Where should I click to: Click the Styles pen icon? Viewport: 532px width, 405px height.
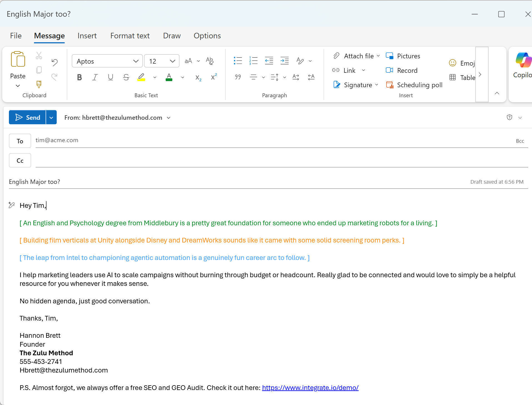300,61
